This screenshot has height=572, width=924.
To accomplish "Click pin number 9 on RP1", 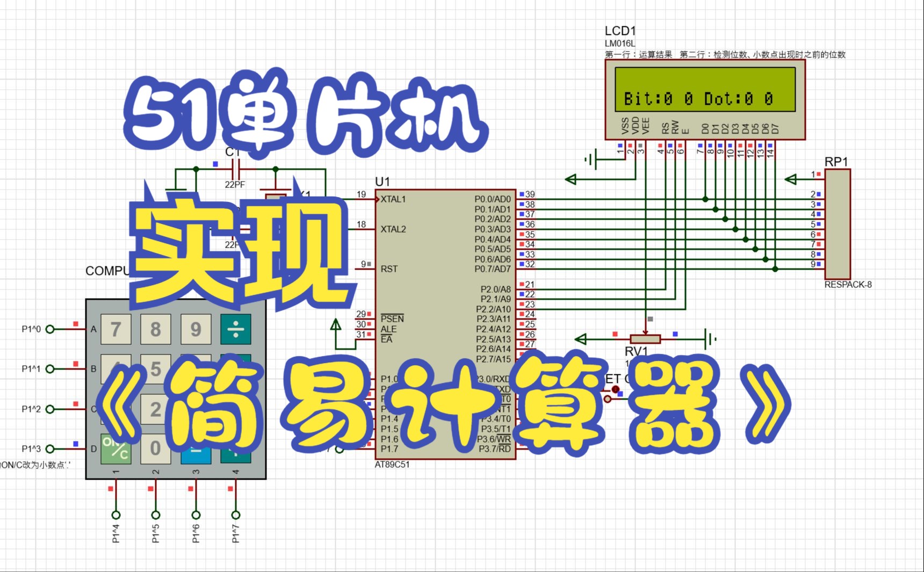I will tap(813, 264).
